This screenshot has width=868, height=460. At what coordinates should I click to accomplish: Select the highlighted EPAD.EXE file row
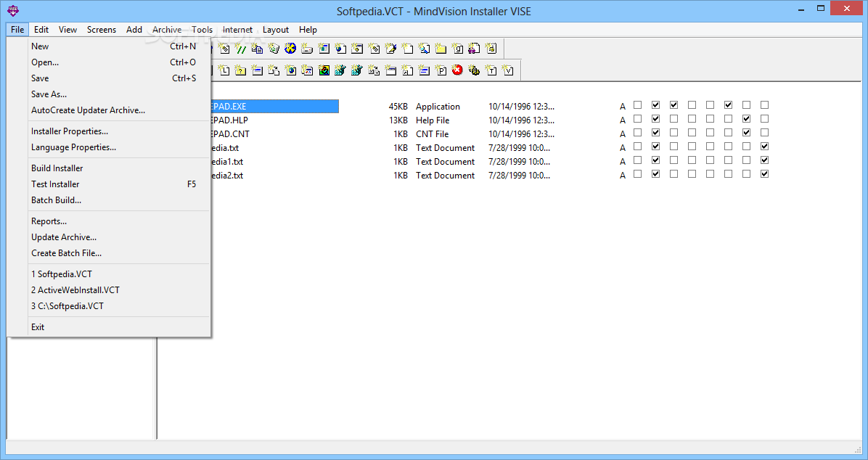tap(274, 106)
